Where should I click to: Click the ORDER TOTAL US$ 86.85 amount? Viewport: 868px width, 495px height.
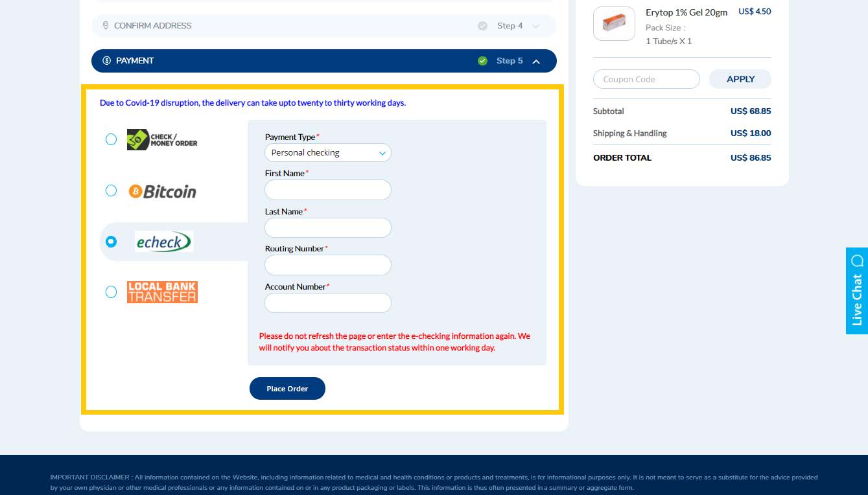pos(751,157)
